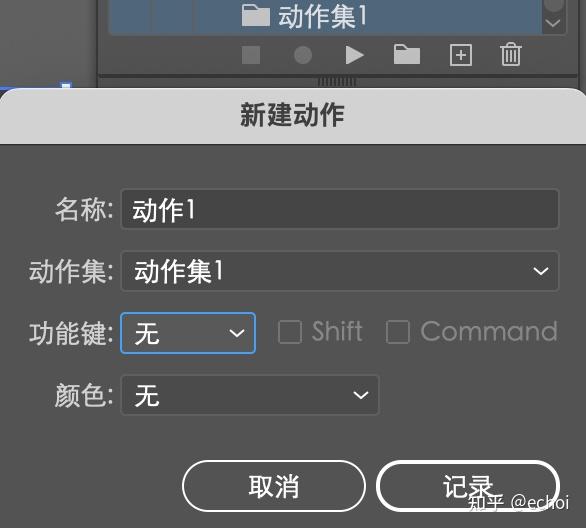Open the 功能键 dropdown
Image resolution: width=586 pixels, height=528 pixels.
click(188, 333)
